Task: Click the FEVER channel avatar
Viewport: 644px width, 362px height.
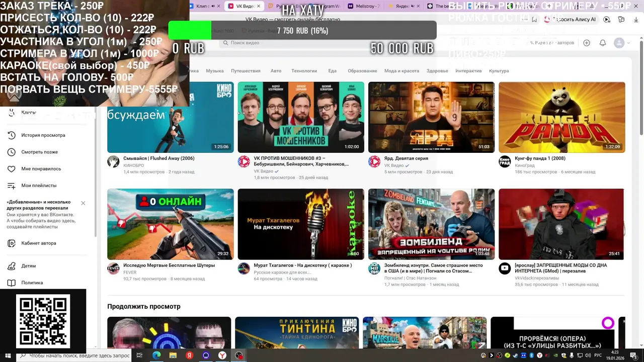Action: pyautogui.click(x=114, y=268)
